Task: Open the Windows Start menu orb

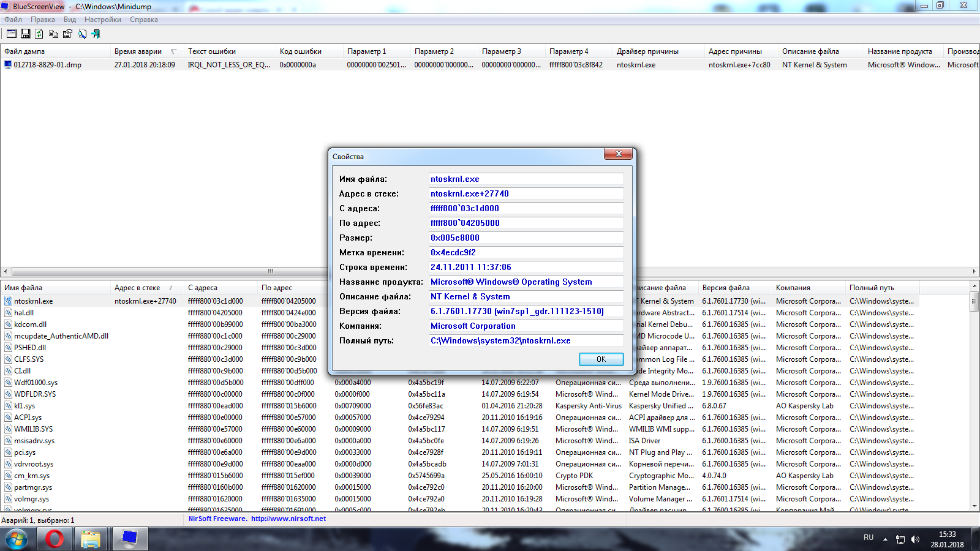Action: [17, 539]
